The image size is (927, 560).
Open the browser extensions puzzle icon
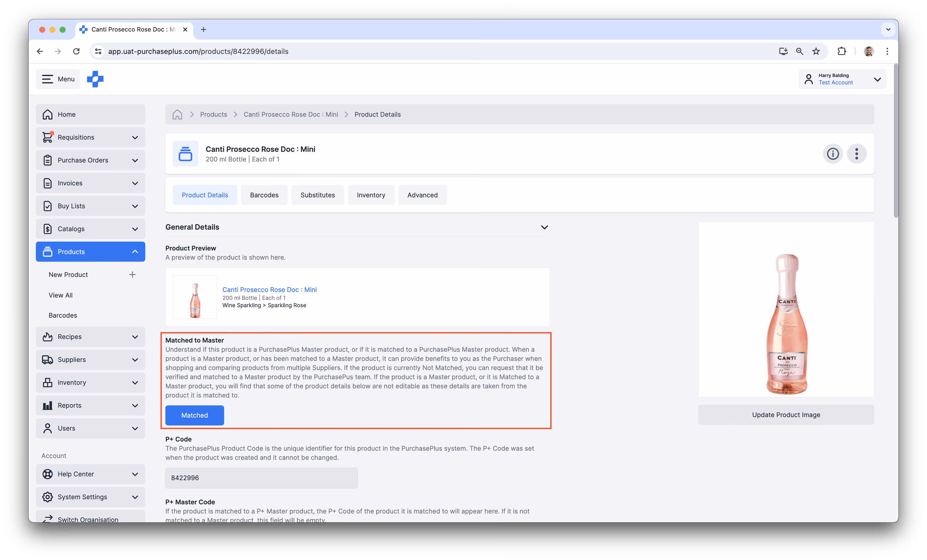(842, 51)
